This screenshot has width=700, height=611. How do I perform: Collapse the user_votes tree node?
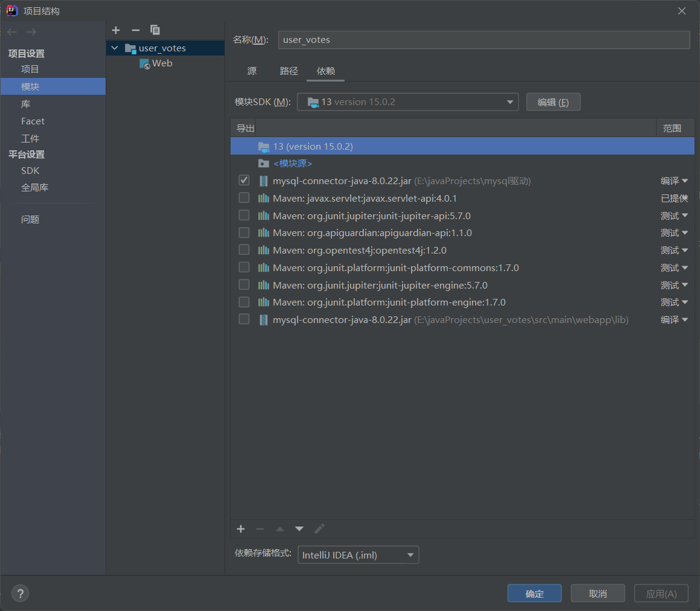pyautogui.click(x=115, y=48)
